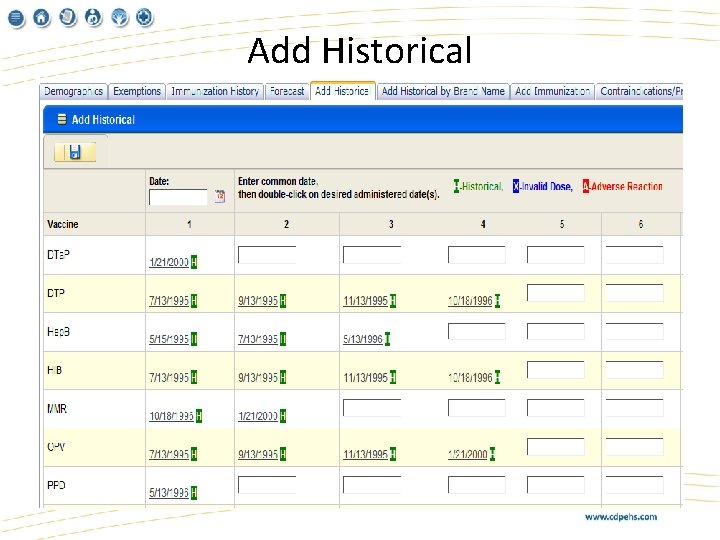
Task: Open the Add Immunization tab
Action: click(x=552, y=91)
